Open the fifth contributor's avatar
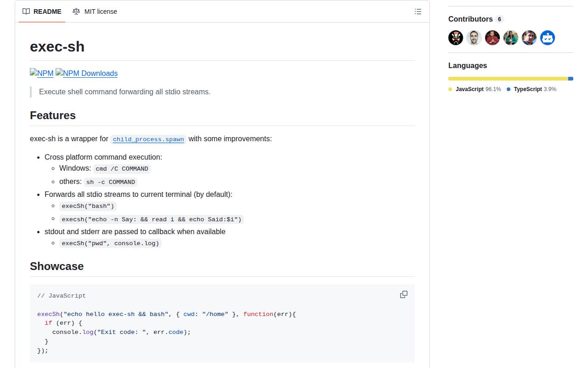The image size is (588, 368). pos(529,38)
